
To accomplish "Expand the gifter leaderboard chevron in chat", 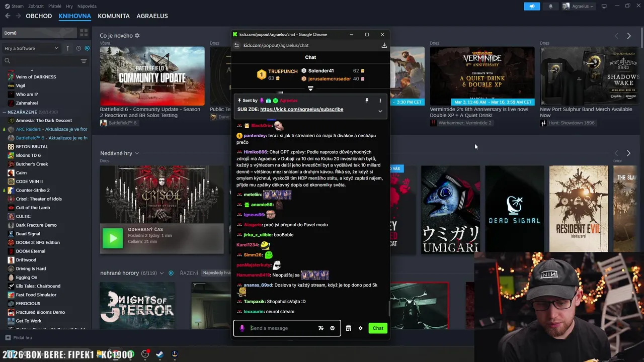I will [x=310, y=88].
